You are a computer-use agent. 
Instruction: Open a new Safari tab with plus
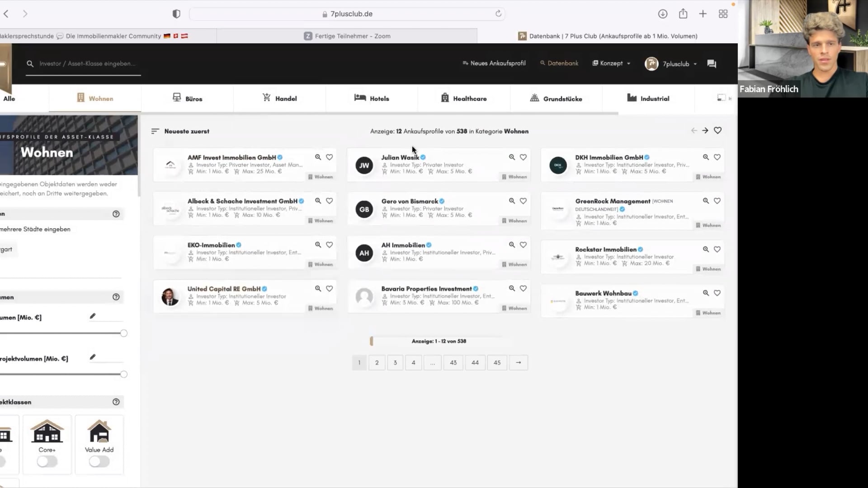pos(703,14)
